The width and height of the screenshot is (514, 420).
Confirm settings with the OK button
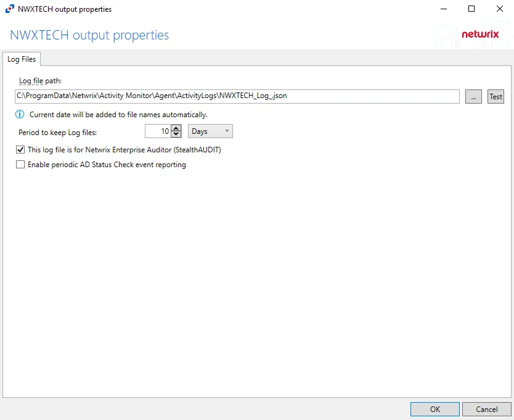pyautogui.click(x=435, y=409)
